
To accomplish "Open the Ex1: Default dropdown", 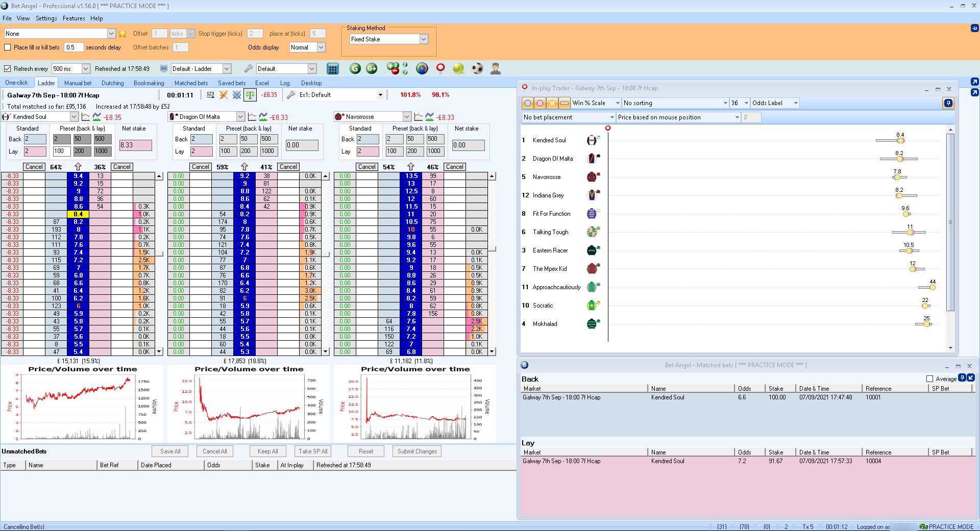I will click(x=380, y=95).
